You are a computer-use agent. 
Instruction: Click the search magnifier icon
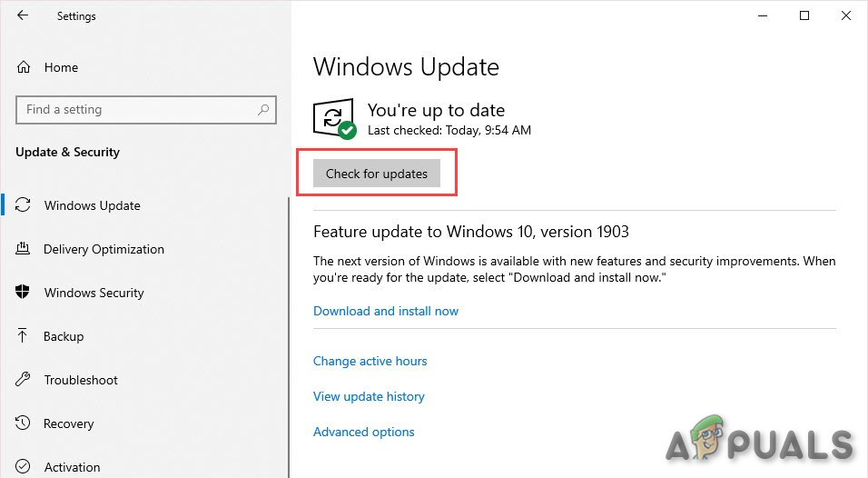point(263,110)
